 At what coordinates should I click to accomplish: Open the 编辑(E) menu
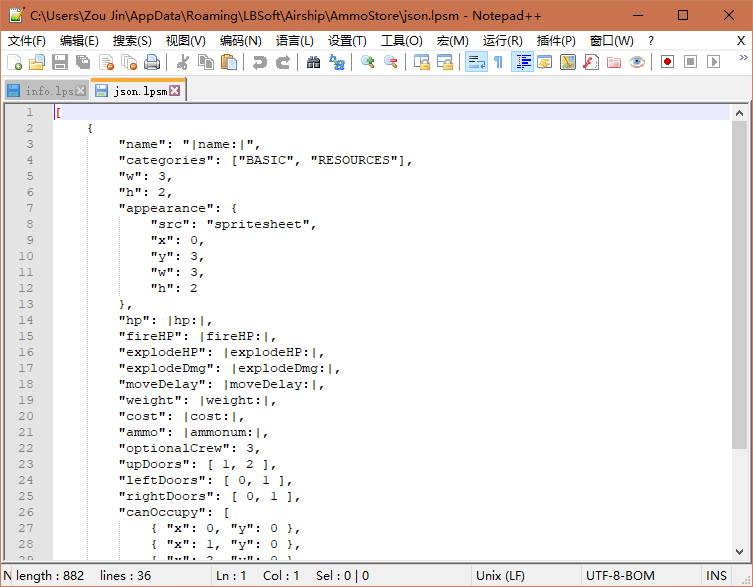(x=79, y=41)
